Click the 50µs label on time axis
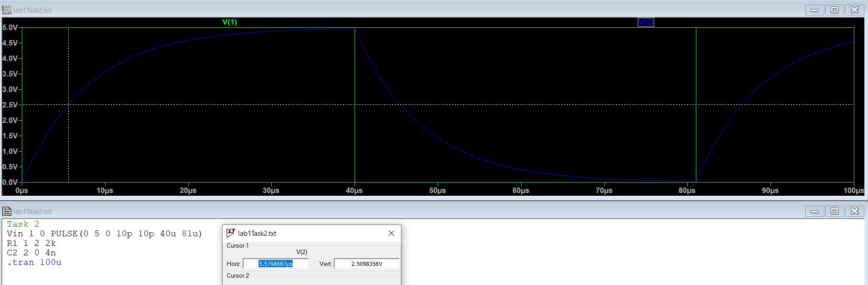The width and height of the screenshot is (868, 285). point(437,190)
